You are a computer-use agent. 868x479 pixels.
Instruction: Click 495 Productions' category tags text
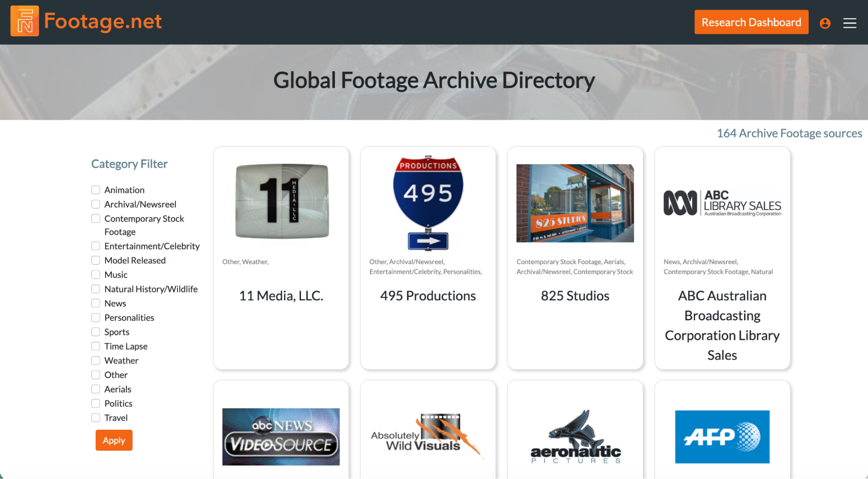[x=426, y=266]
